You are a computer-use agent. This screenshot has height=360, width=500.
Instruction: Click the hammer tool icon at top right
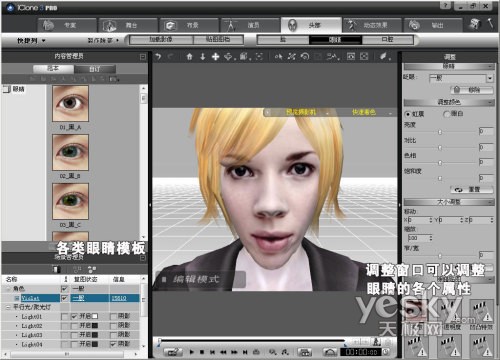[490, 24]
